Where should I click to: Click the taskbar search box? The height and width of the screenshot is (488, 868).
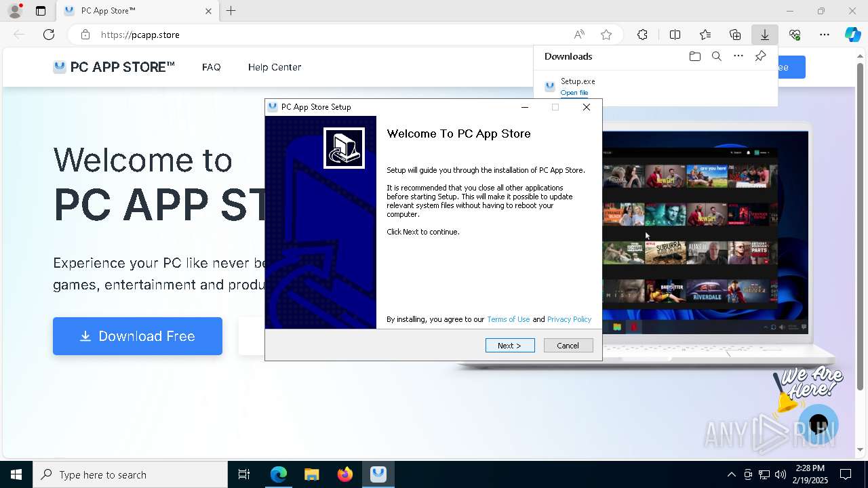130,474
